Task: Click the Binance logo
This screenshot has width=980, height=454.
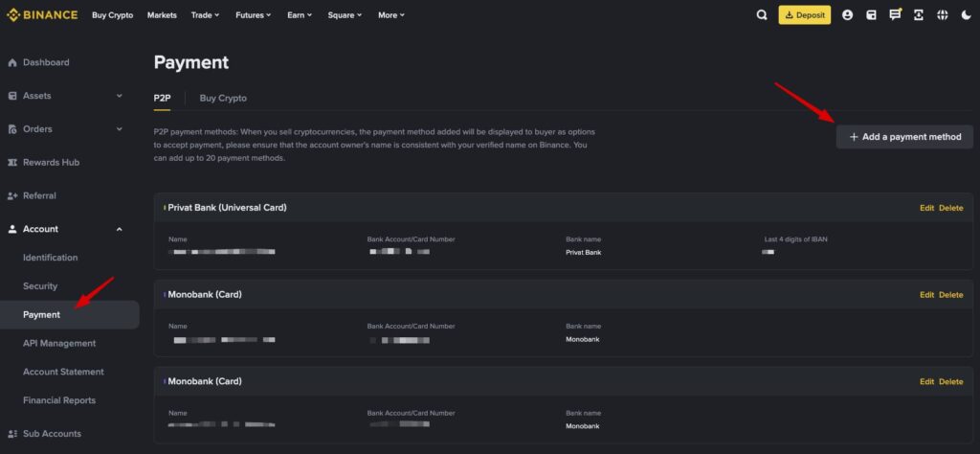Action: pos(42,15)
